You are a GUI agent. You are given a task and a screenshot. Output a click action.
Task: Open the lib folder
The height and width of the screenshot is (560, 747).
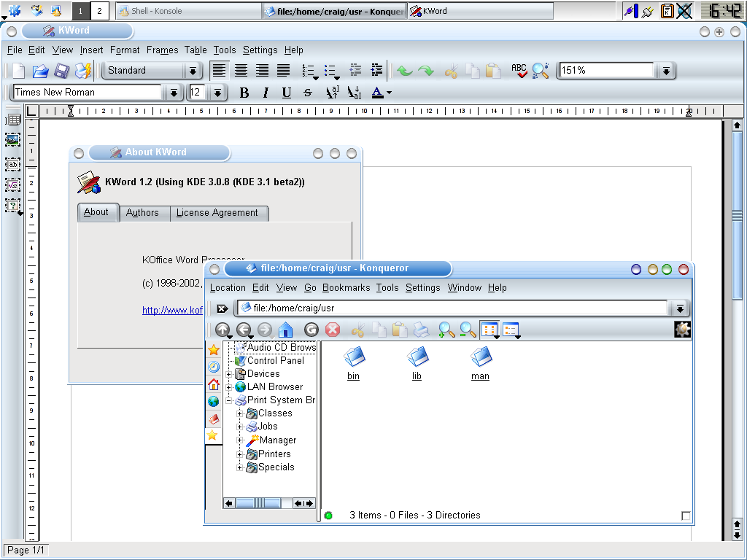pyautogui.click(x=417, y=363)
